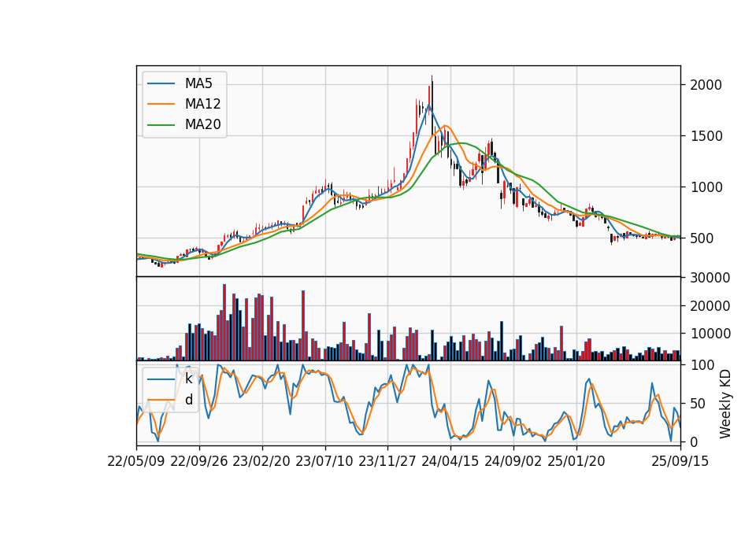Click the orange MA12 legend line sample

161,104
